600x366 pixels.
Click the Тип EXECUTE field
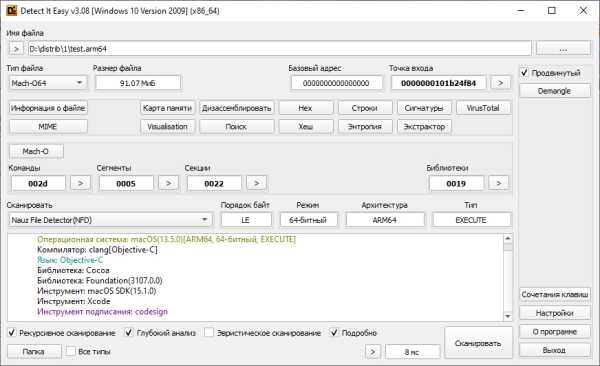(x=471, y=220)
